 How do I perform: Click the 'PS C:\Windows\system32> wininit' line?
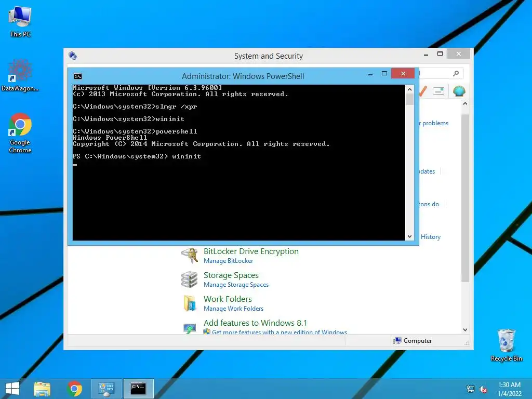(137, 156)
